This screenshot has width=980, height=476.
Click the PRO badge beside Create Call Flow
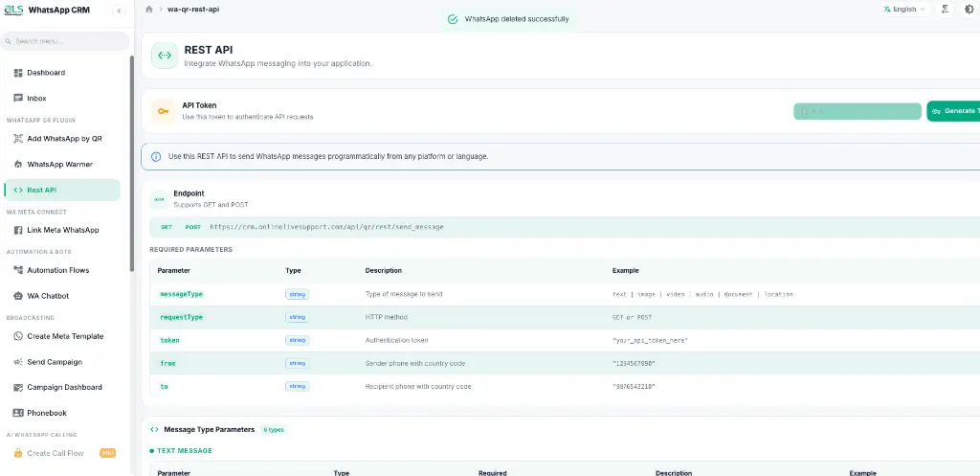(107, 453)
